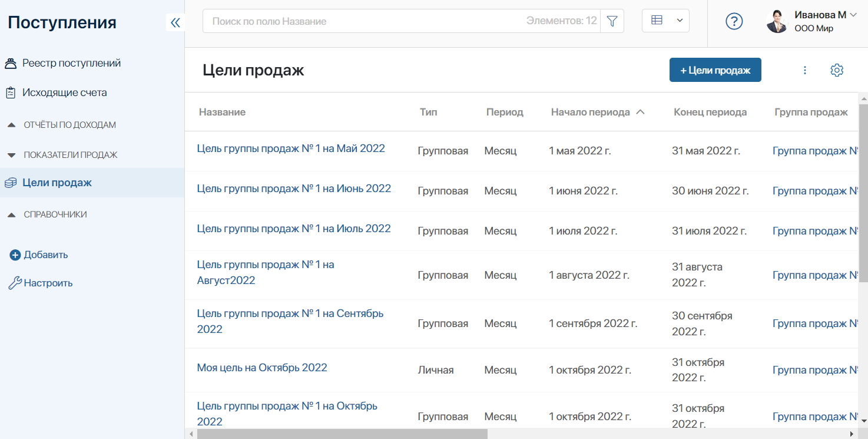The width and height of the screenshot is (868, 439).
Task: Open the three-dot more options menu
Action: pyautogui.click(x=805, y=70)
